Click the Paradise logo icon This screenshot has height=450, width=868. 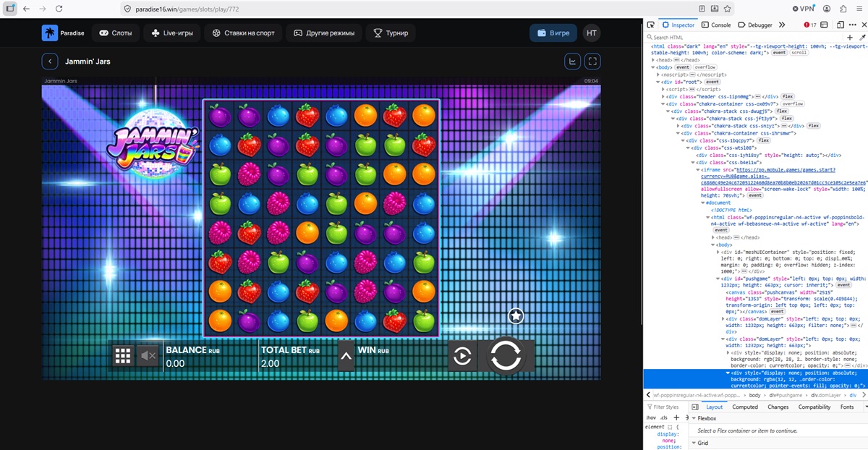50,33
